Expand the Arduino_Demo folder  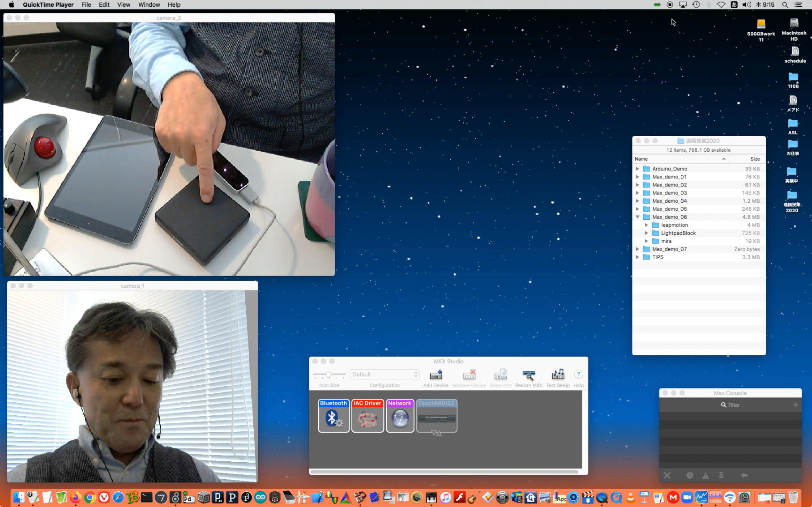(x=637, y=169)
